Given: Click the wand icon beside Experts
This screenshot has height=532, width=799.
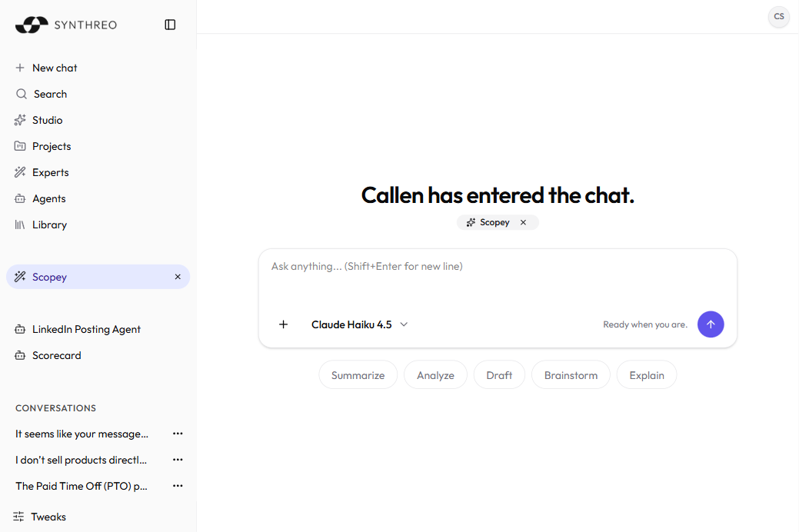Looking at the screenshot, I should click(x=20, y=172).
